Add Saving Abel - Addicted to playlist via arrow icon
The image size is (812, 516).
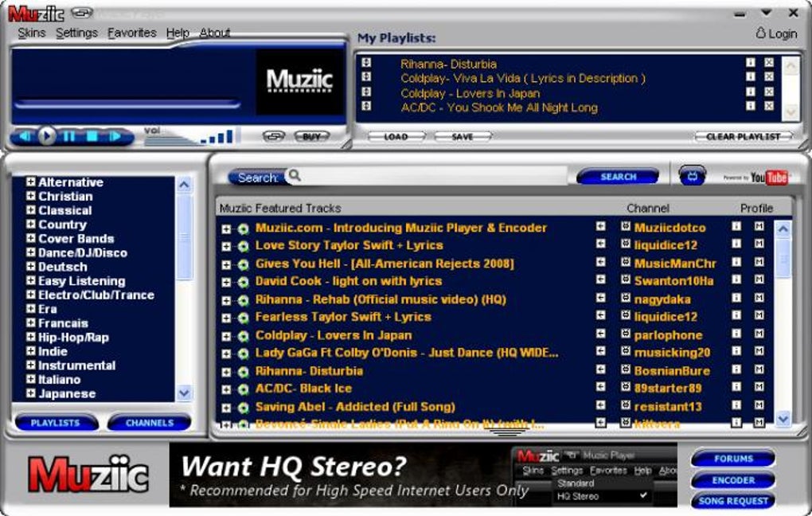pos(601,405)
